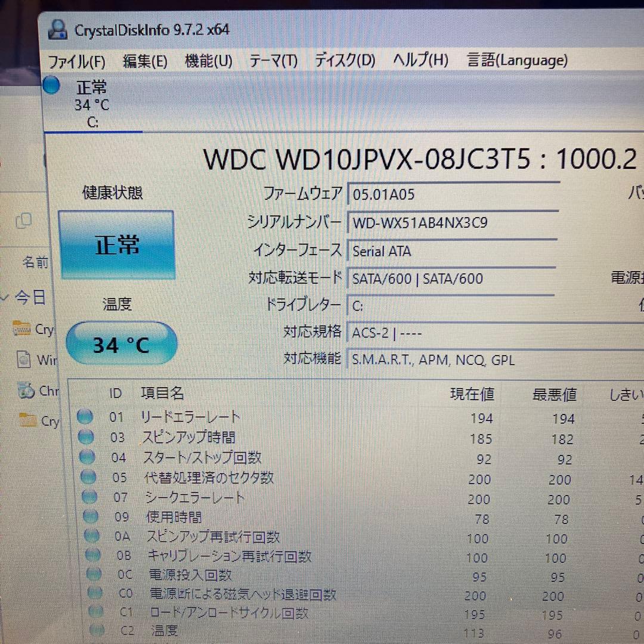Select the スピンアップ再試行回数 attribute name
644x644 pixels.
[213, 537]
